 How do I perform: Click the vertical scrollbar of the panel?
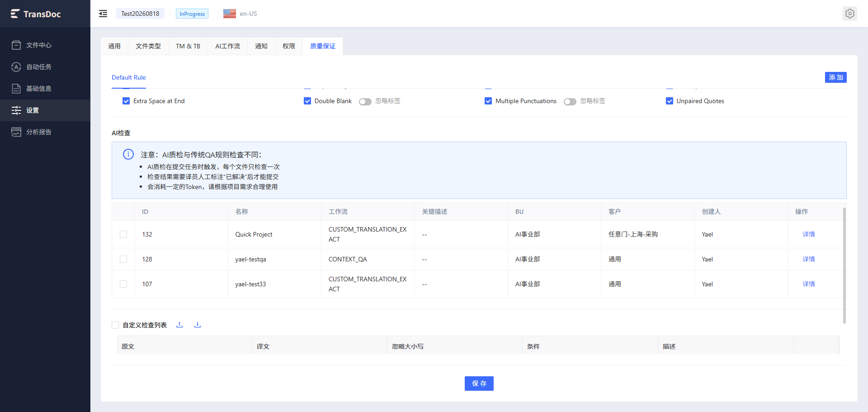[844, 265]
